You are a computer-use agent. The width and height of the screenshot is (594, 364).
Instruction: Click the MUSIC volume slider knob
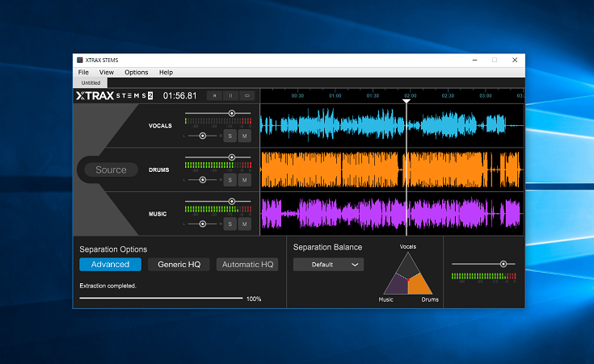click(232, 201)
